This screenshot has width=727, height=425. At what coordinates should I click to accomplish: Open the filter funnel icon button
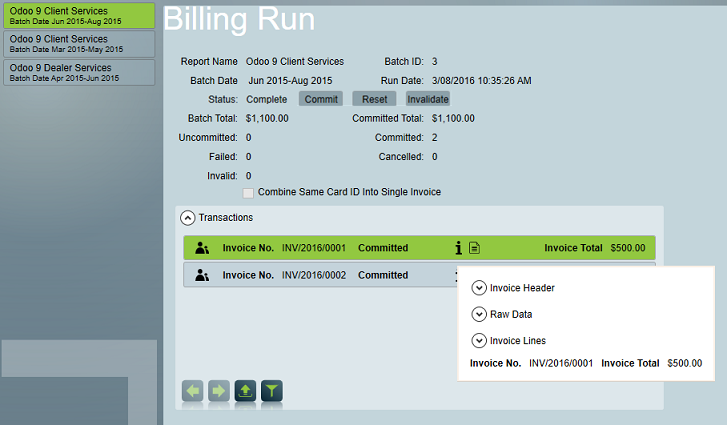click(272, 391)
